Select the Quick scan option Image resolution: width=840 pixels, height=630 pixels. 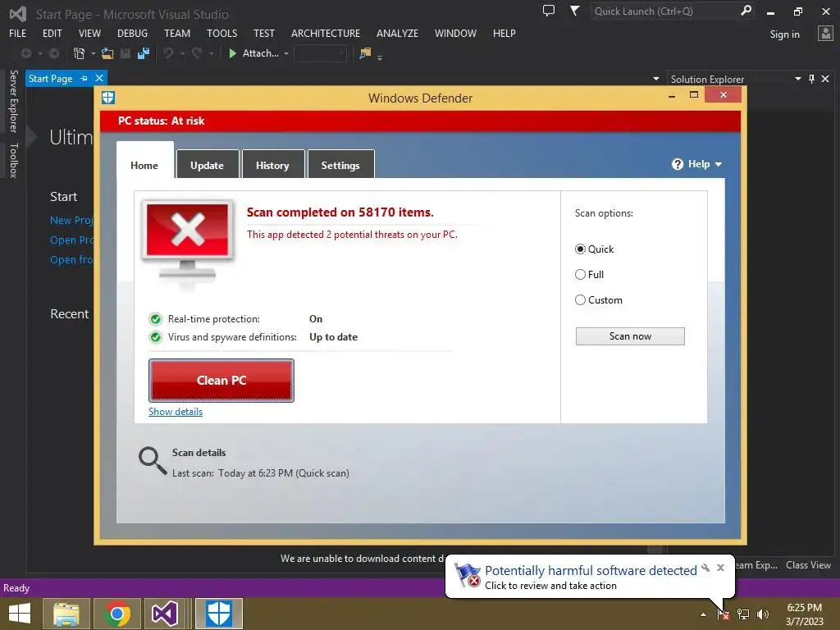(x=594, y=249)
